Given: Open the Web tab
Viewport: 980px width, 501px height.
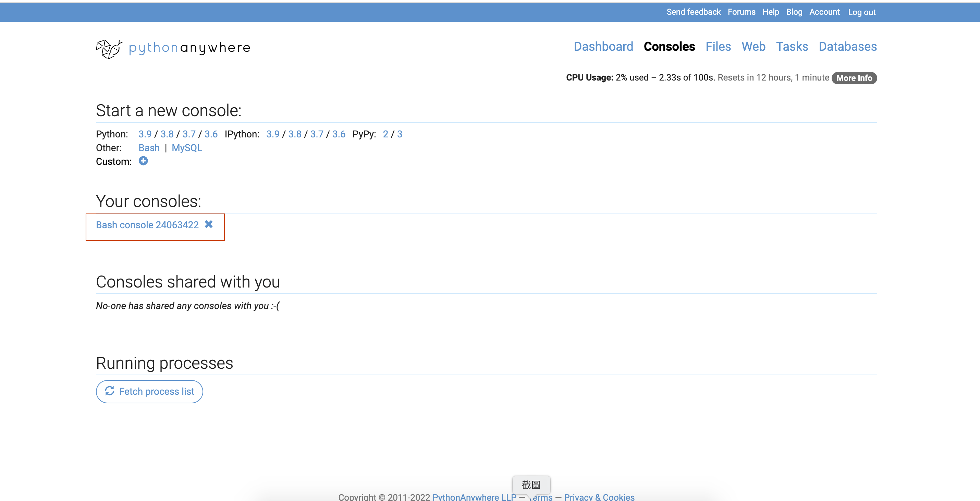Looking at the screenshot, I should tap(753, 46).
